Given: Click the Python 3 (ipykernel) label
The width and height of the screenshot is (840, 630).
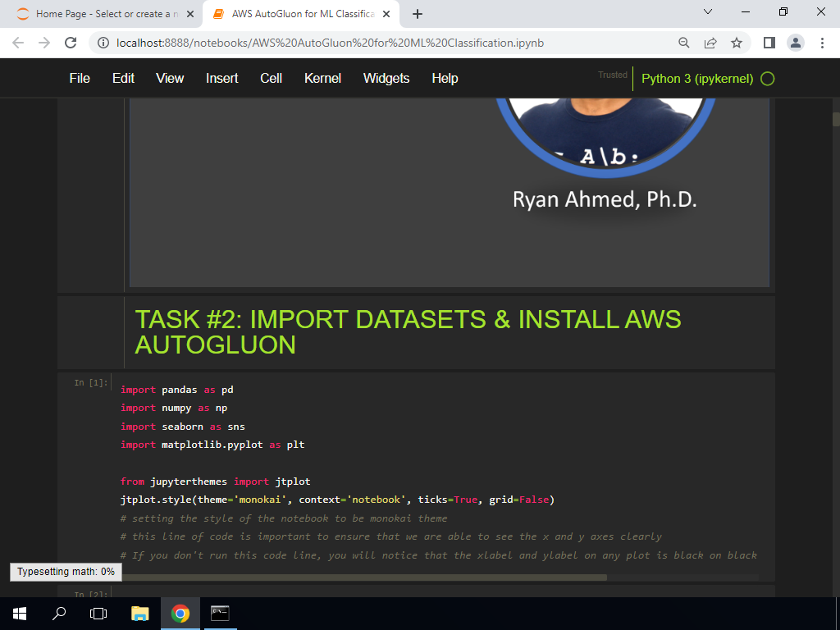Looking at the screenshot, I should click(x=697, y=79).
